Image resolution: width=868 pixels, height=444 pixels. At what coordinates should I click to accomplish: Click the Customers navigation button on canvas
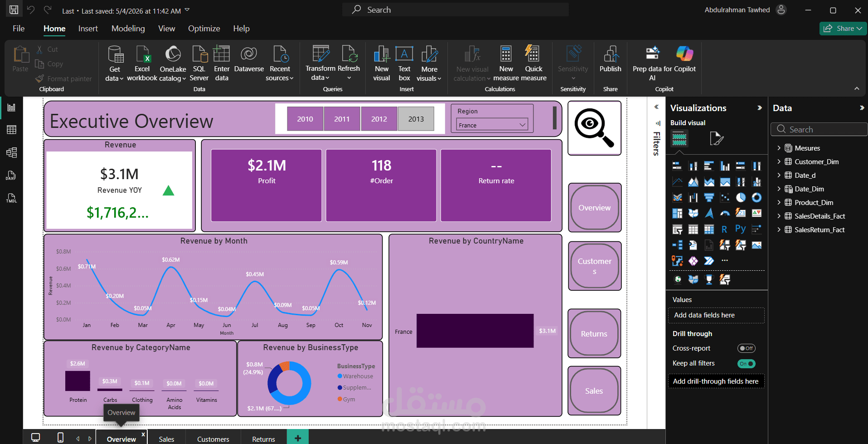tap(594, 266)
